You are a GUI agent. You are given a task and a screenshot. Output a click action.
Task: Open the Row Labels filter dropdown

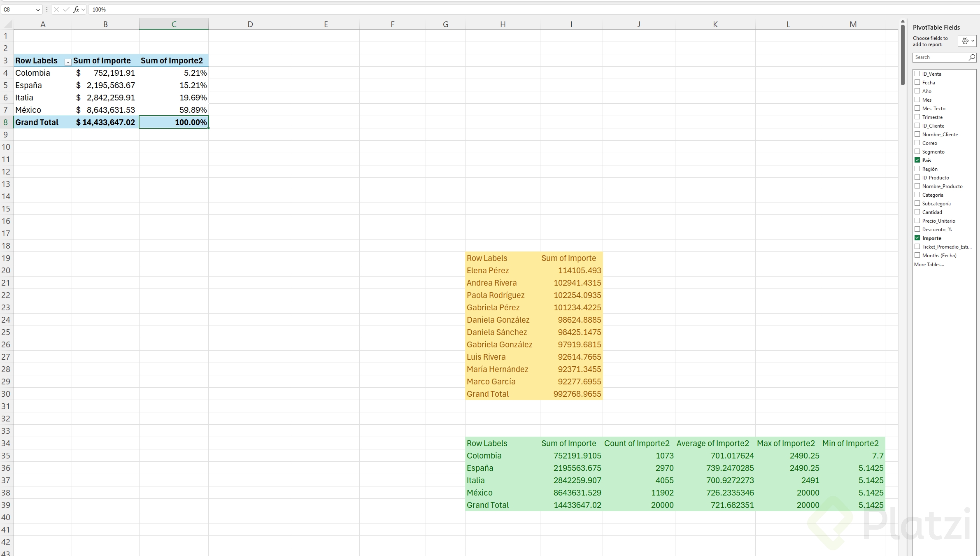coord(68,61)
